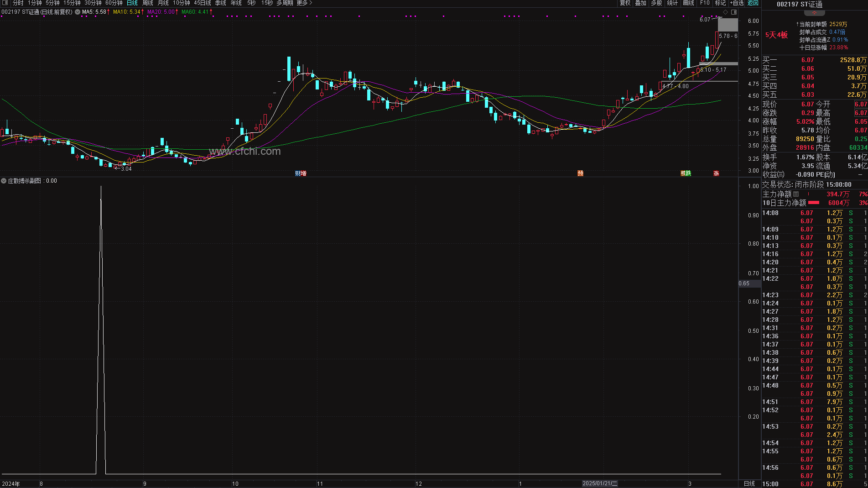Click the orange 预 event marker
868x488 pixels.
point(580,173)
